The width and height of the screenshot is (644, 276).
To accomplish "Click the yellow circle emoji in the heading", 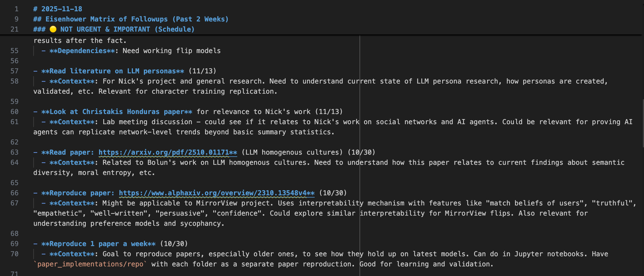I will tap(53, 29).
